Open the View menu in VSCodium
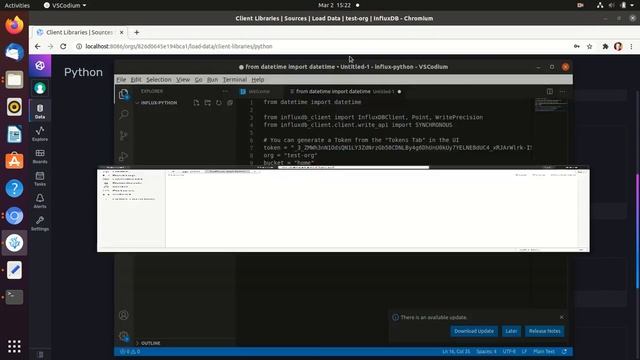640x360 pixels. 183,80
